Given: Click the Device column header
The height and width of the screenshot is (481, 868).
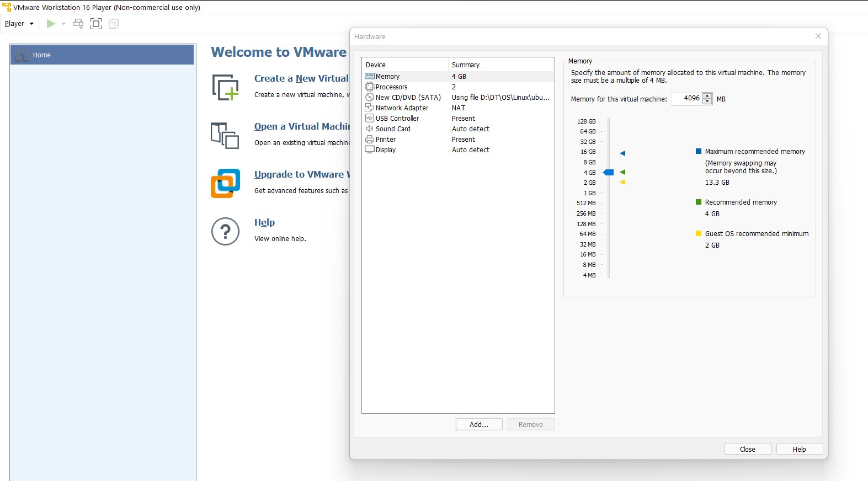Looking at the screenshot, I should coord(405,65).
